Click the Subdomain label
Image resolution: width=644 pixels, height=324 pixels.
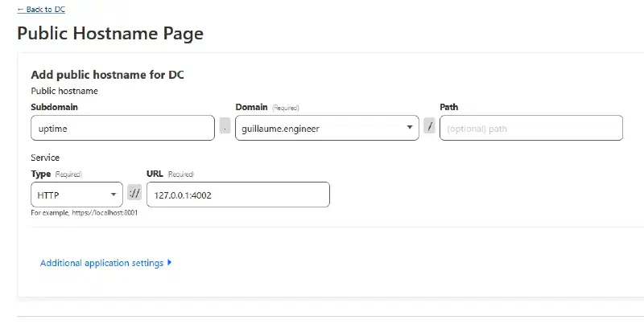(54, 107)
